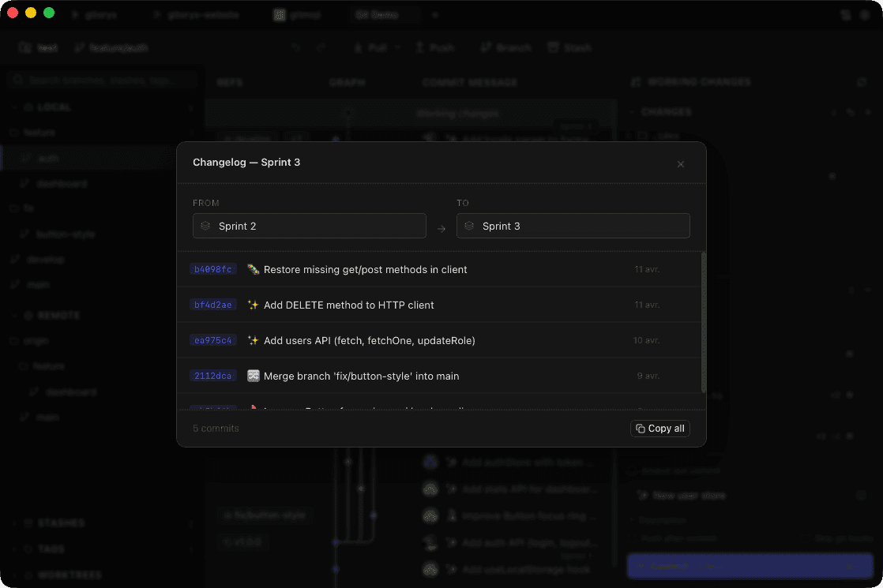Copy all changelog entries
Screen dimensions: 883x588
tap(660, 429)
